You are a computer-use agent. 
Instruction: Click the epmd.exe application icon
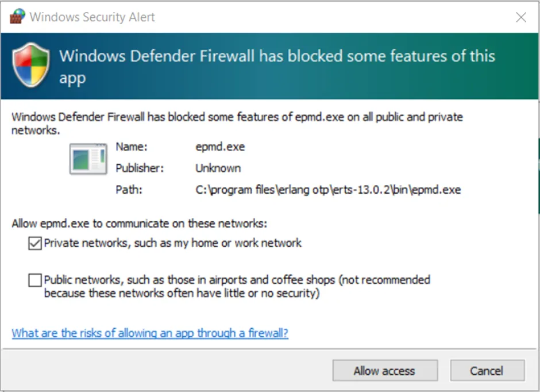(88, 159)
